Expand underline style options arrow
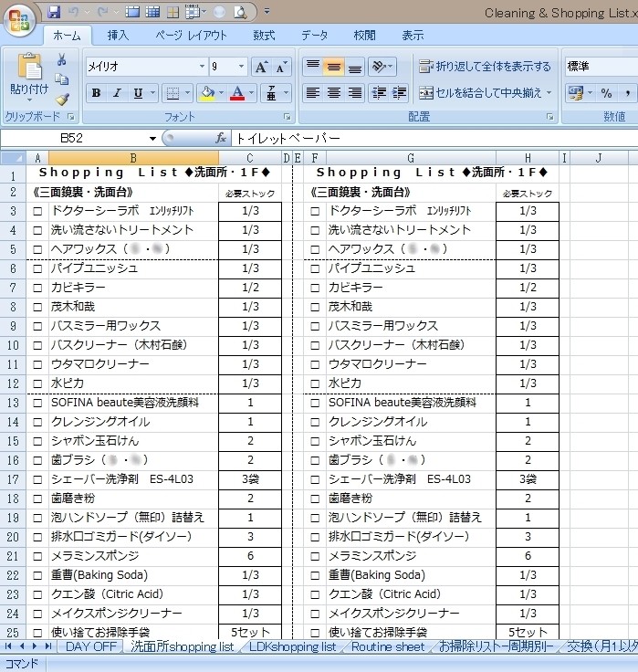This screenshot has width=638, height=672. [x=152, y=93]
